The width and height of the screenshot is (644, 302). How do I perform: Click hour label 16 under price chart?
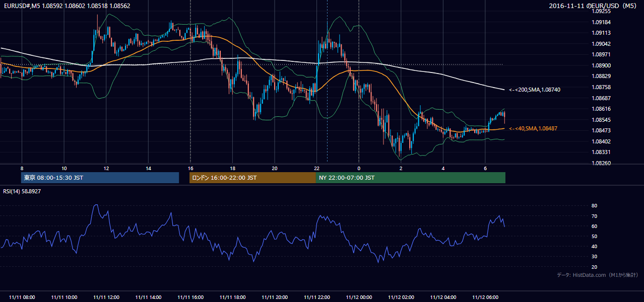[190, 168]
